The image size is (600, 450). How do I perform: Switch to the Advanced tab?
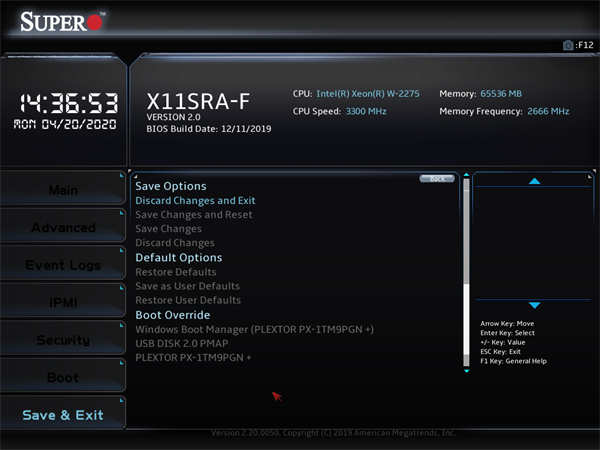[x=63, y=227]
